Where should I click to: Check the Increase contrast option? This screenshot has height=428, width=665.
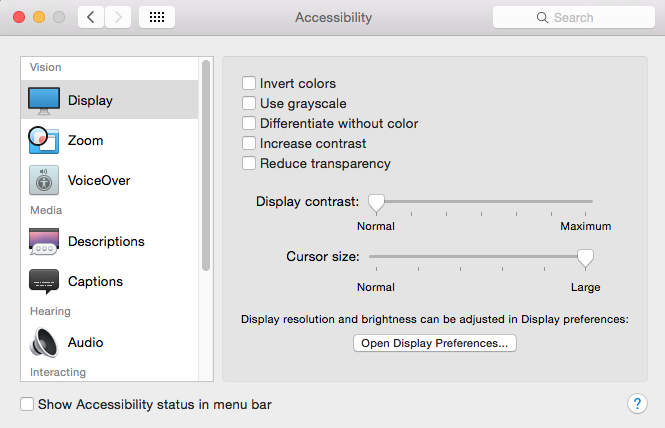249,143
